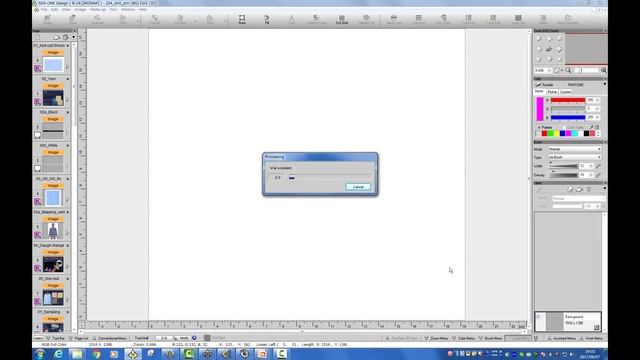Click the pen icon beside brush Density

tap(598, 175)
